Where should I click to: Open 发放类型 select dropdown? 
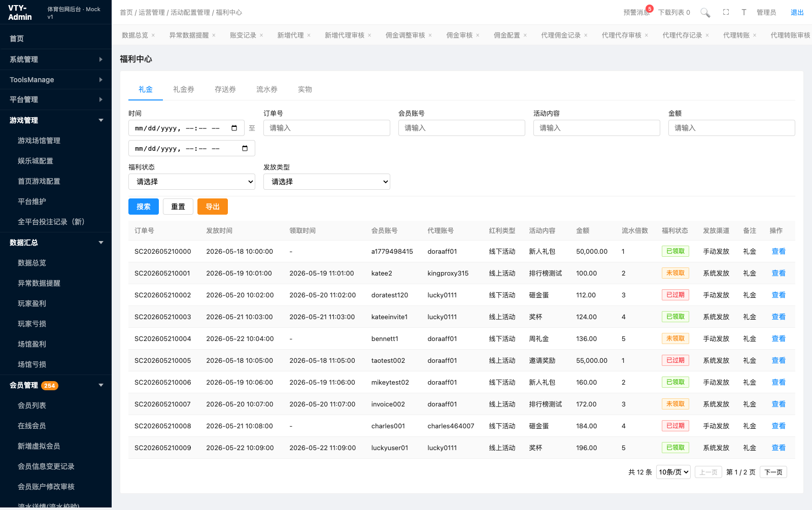(x=327, y=182)
